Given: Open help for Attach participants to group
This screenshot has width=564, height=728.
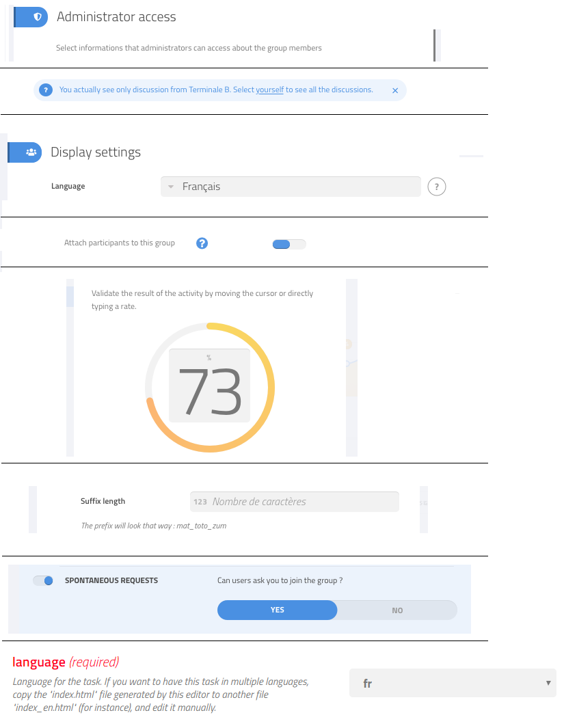Looking at the screenshot, I should (x=202, y=243).
